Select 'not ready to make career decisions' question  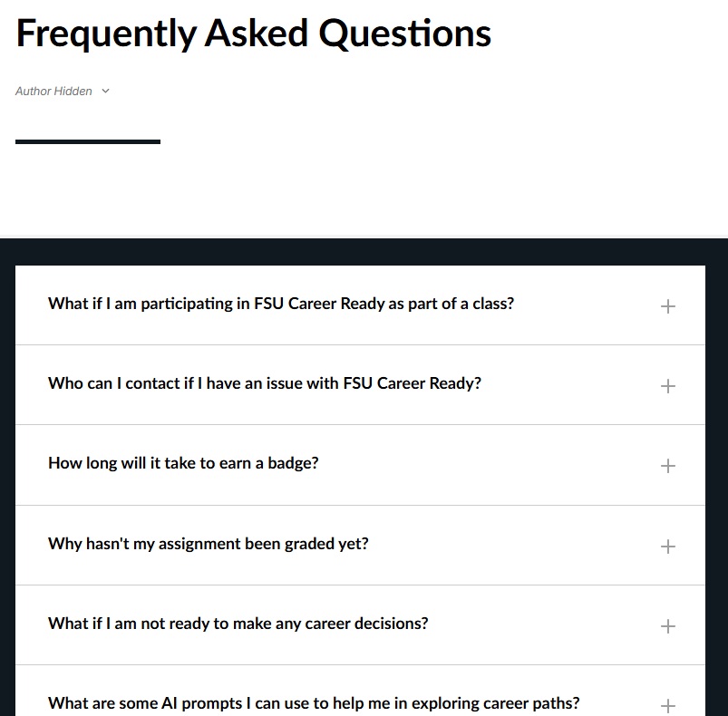click(238, 624)
